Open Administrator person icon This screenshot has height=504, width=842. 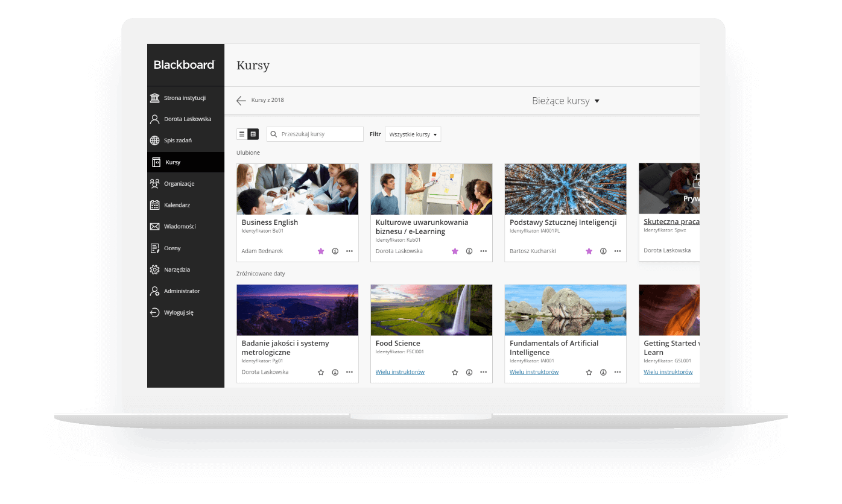pyautogui.click(x=155, y=291)
